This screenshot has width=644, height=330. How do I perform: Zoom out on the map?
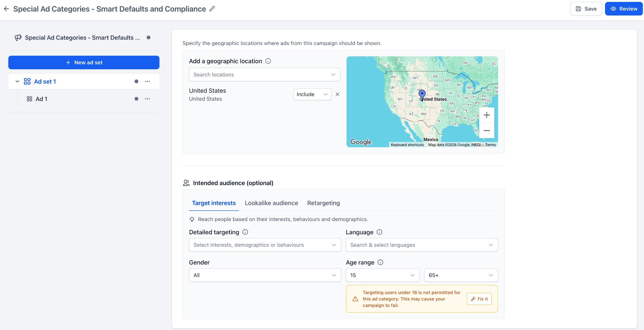(487, 131)
